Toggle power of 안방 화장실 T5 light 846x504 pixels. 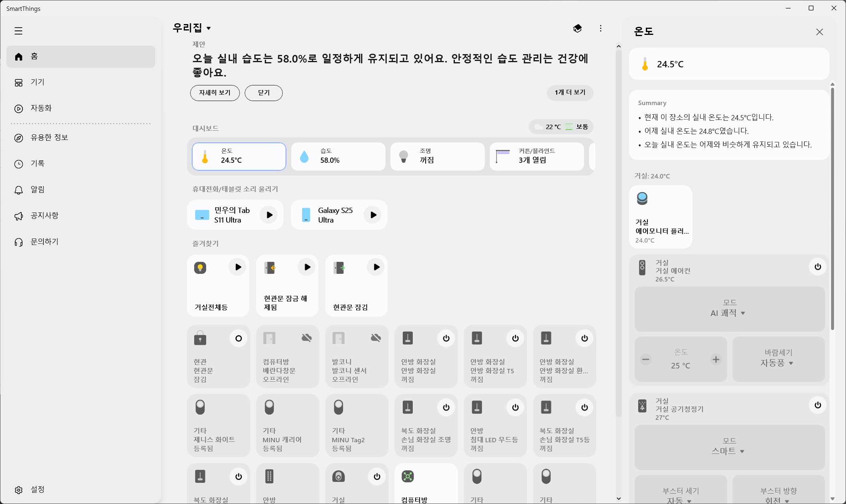(x=515, y=338)
